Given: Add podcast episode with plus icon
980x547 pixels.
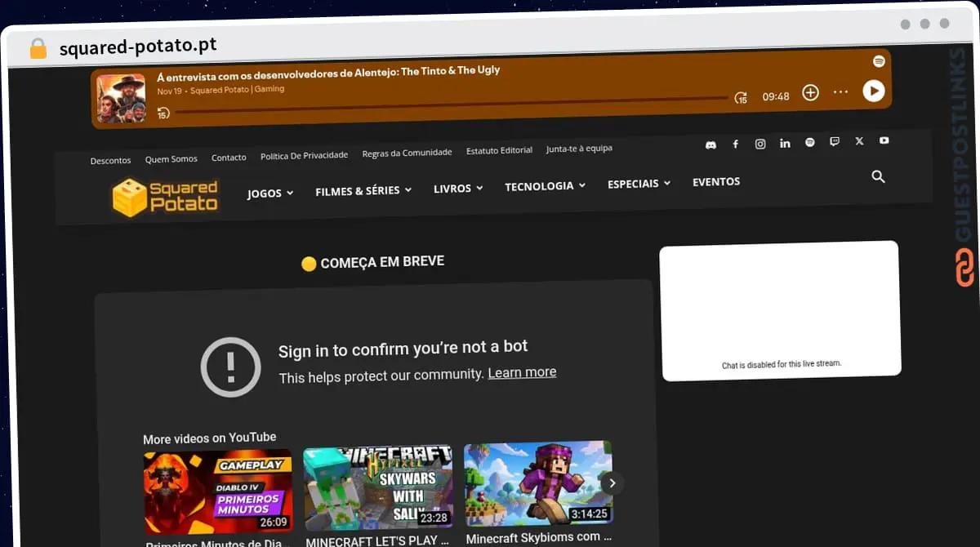Looking at the screenshot, I should click(x=810, y=93).
